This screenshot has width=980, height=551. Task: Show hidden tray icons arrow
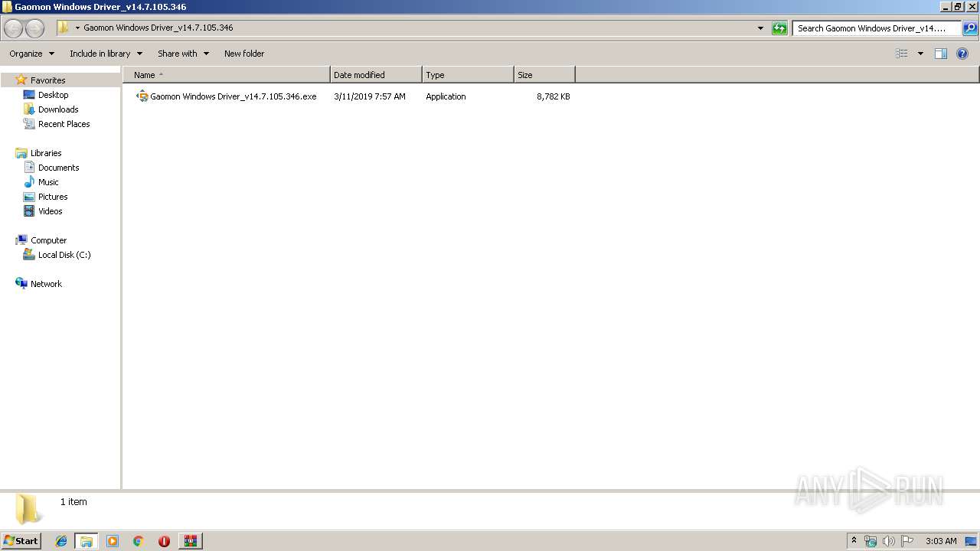click(x=854, y=540)
